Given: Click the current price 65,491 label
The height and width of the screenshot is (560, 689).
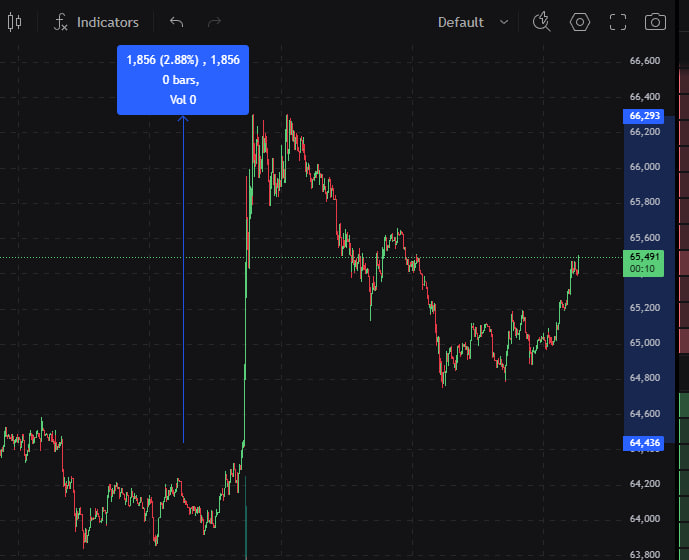Looking at the screenshot, I should coord(644,263).
